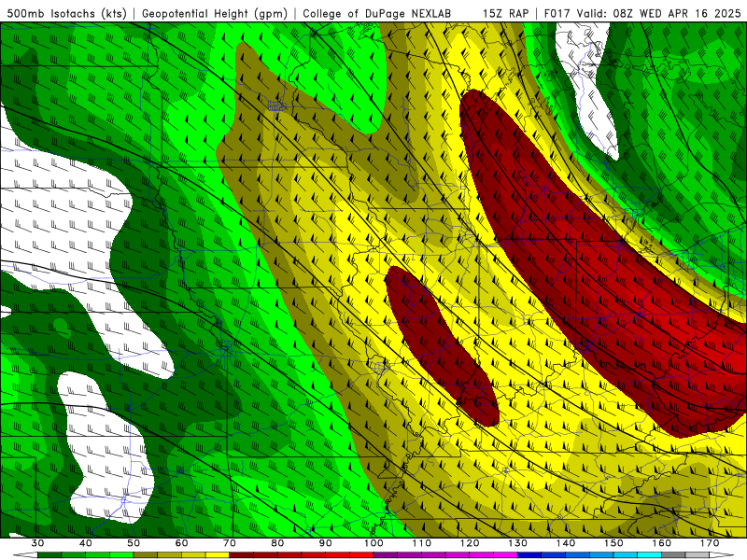Click the legend label '170'
Screen dimensions: 747x560
tap(710, 543)
